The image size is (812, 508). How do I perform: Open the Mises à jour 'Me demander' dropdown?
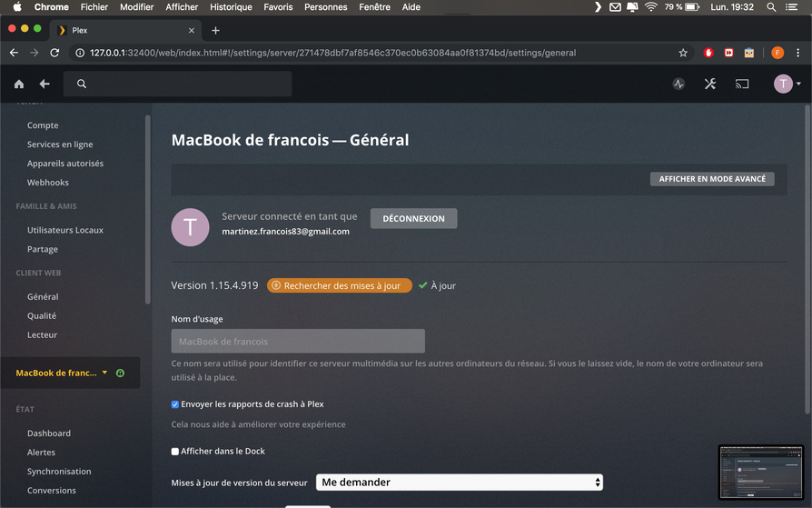click(x=460, y=483)
